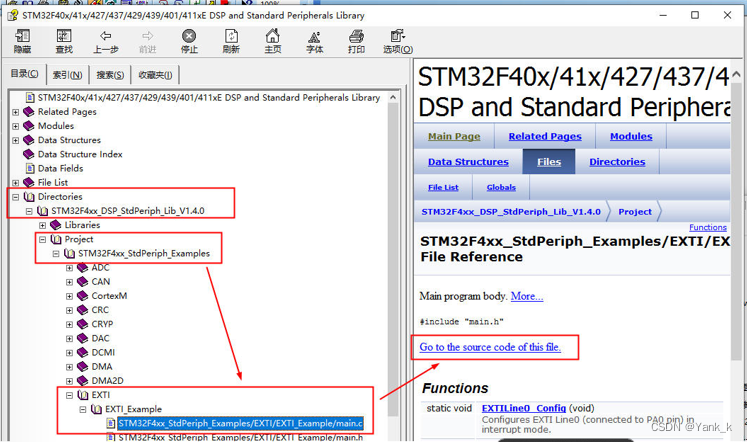Image resolution: width=747 pixels, height=442 pixels.
Task: Go to Home (主页) toolbar icon
Action: (x=273, y=36)
